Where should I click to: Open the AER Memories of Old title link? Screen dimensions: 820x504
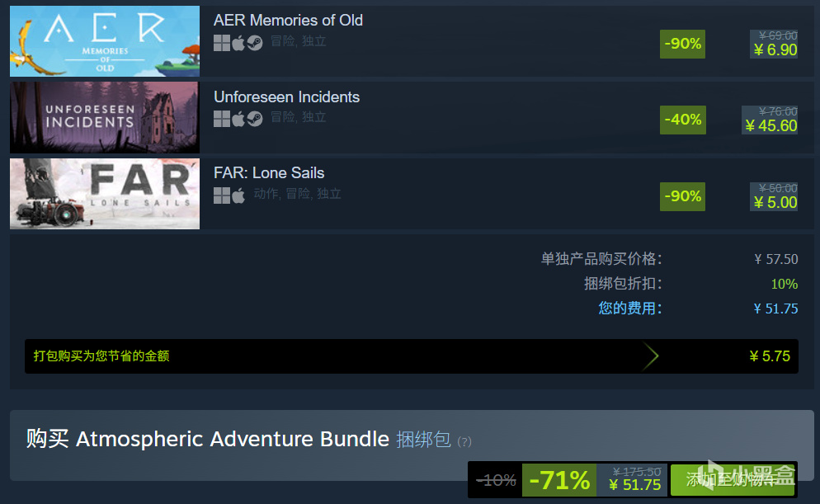[288, 21]
